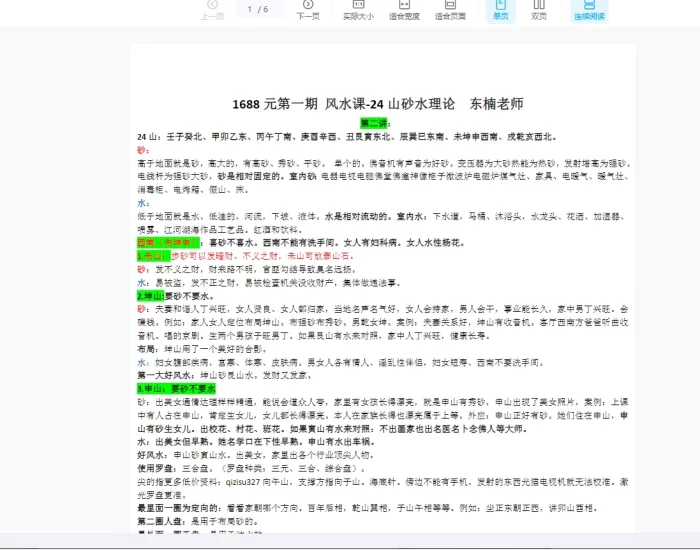
Task: Switch to single page view (单页)
Action: (x=500, y=10)
